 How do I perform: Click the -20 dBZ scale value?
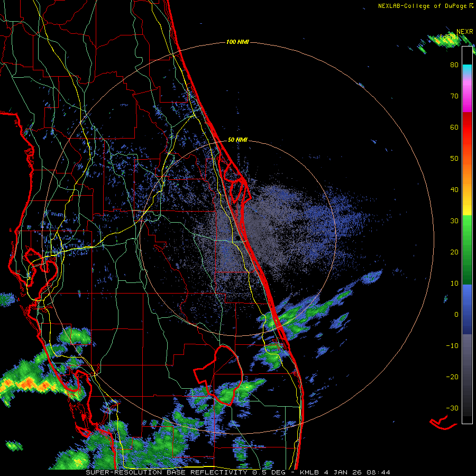[x=452, y=377]
